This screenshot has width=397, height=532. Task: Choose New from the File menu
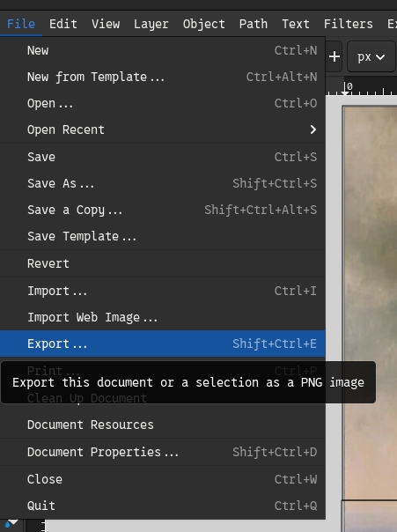pyautogui.click(x=162, y=50)
